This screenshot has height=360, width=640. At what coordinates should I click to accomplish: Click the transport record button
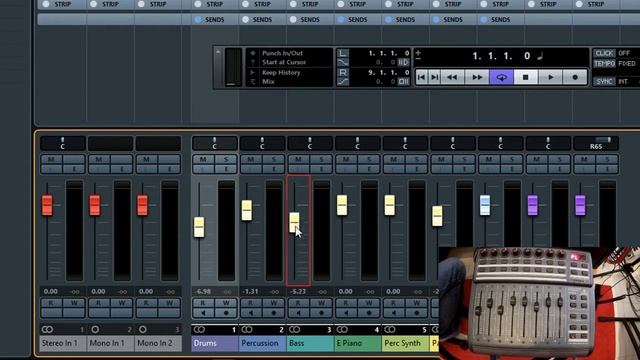pyautogui.click(x=575, y=77)
